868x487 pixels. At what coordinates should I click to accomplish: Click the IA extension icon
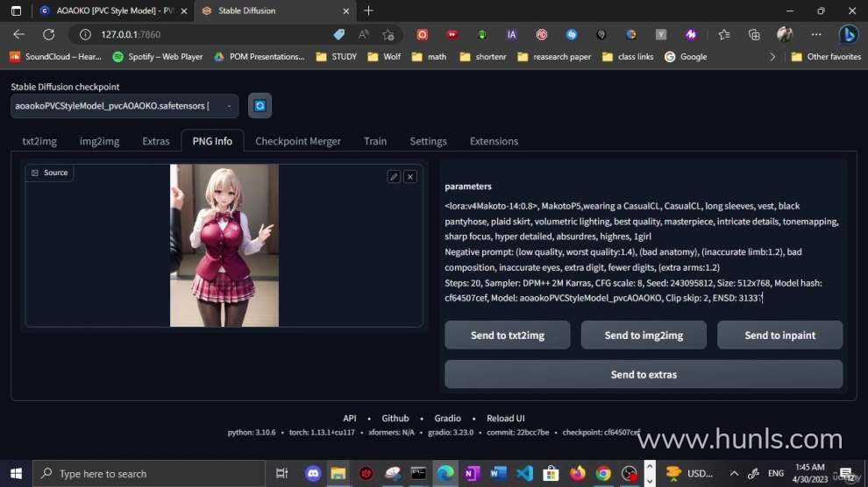511,34
